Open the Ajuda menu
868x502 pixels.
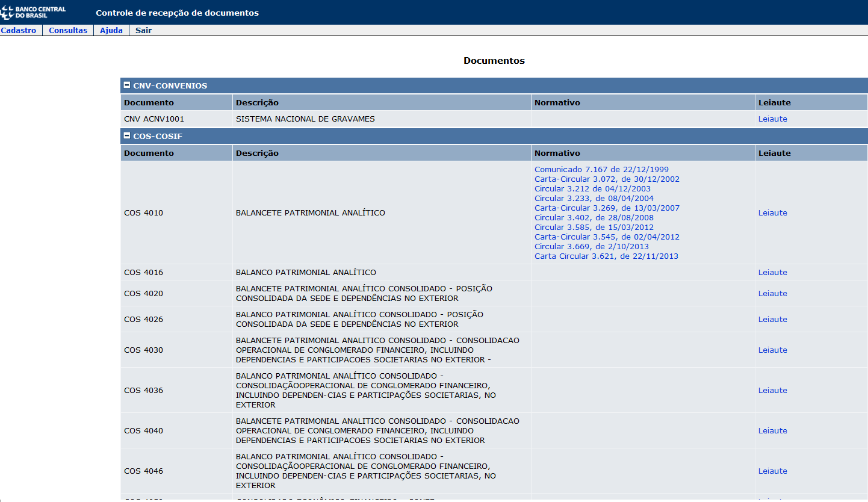[111, 30]
